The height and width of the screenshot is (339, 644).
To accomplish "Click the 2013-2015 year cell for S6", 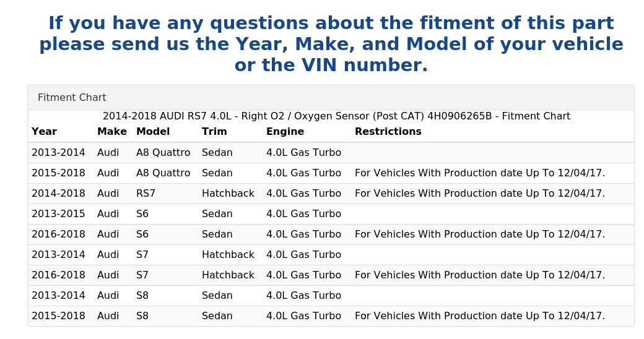I will [x=58, y=214].
